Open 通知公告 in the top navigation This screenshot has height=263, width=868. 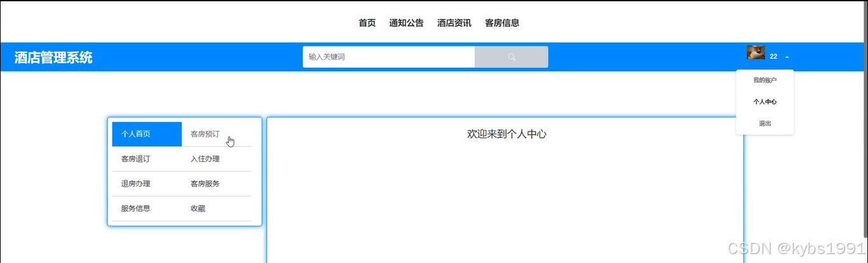click(x=407, y=23)
